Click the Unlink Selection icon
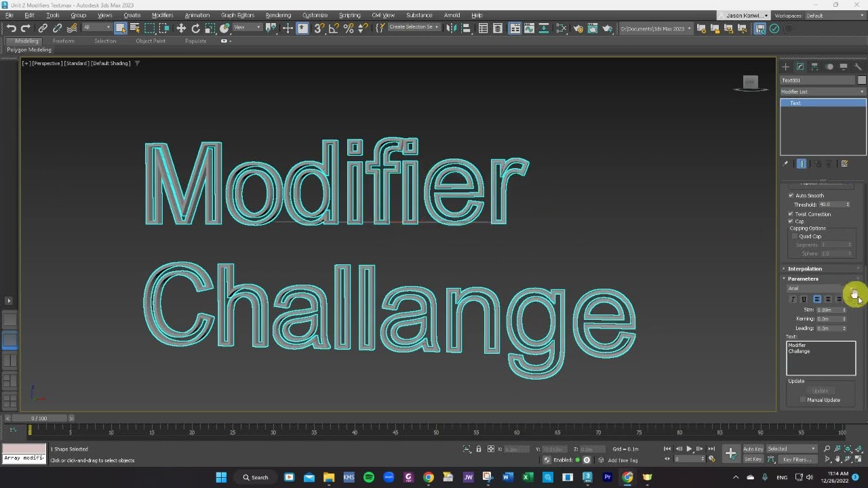 [57, 28]
